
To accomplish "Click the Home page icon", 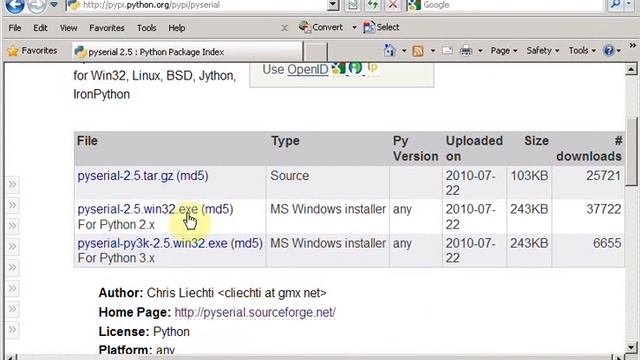I will pos(390,51).
